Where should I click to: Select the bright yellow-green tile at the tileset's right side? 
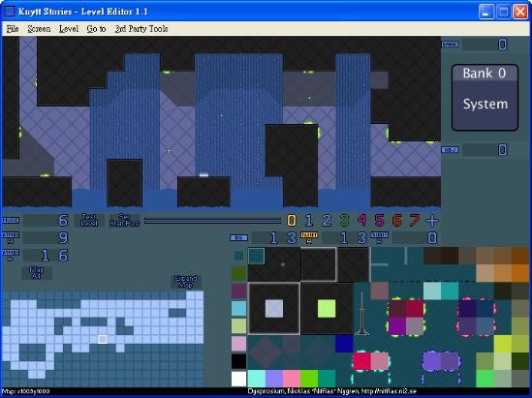[x=503, y=344]
